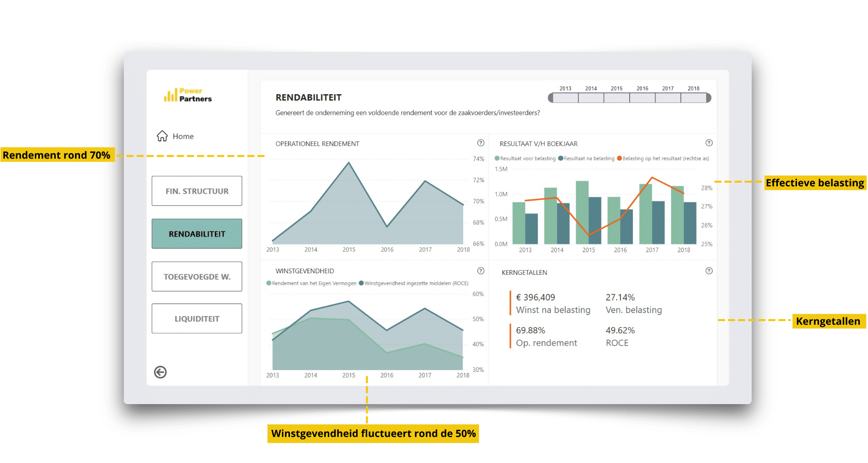Open help for Resultaat v/h Boekjaar chart

pyautogui.click(x=709, y=143)
